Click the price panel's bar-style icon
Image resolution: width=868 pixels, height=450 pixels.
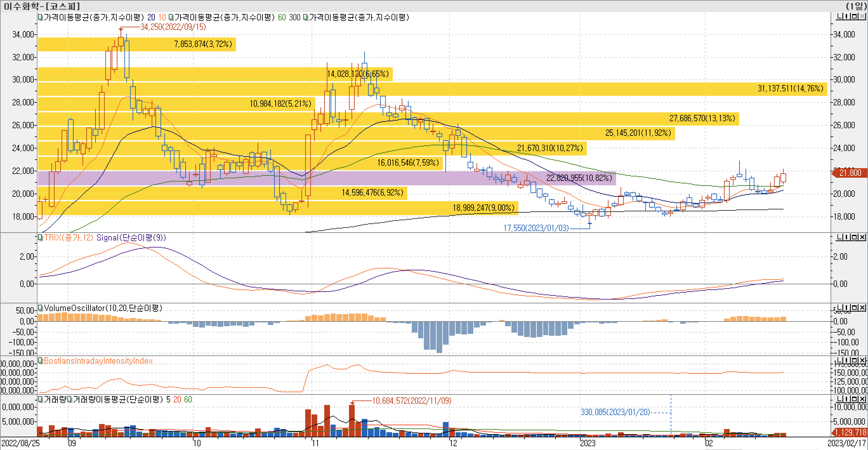tap(847, 16)
